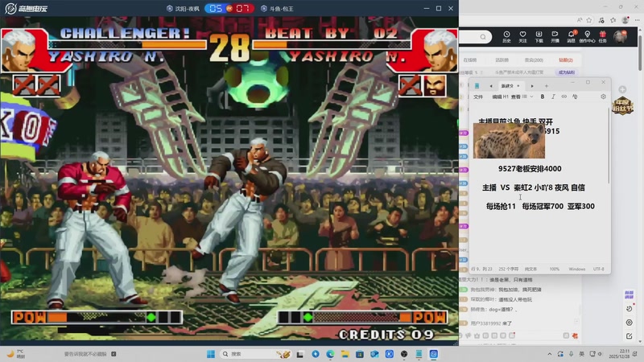644x362 pixels.
Task: Click the Download (下载) icon in header
Action: pyautogui.click(x=539, y=36)
